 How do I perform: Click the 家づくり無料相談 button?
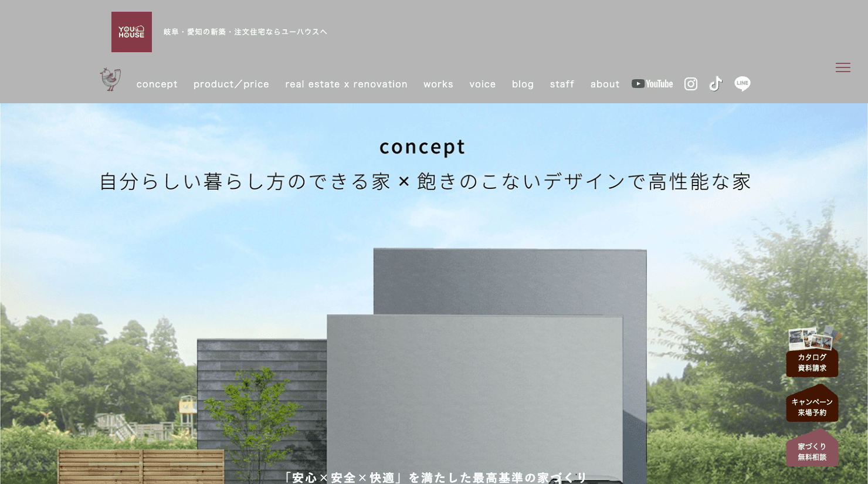812,448
